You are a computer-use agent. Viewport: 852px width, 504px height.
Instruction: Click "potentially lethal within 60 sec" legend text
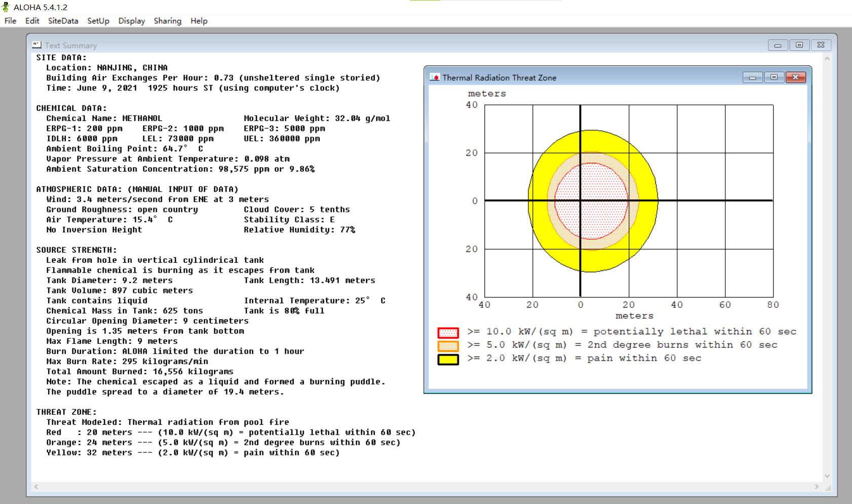click(x=695, y=332)
